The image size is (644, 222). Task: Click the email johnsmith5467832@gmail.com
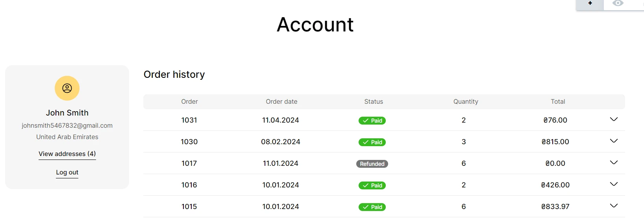pos(67,126)
